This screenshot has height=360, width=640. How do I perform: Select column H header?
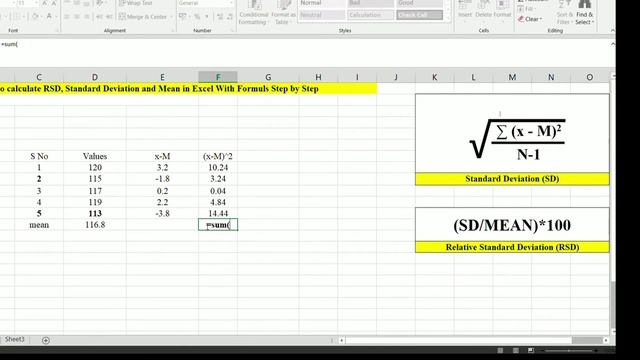[318, 77]
